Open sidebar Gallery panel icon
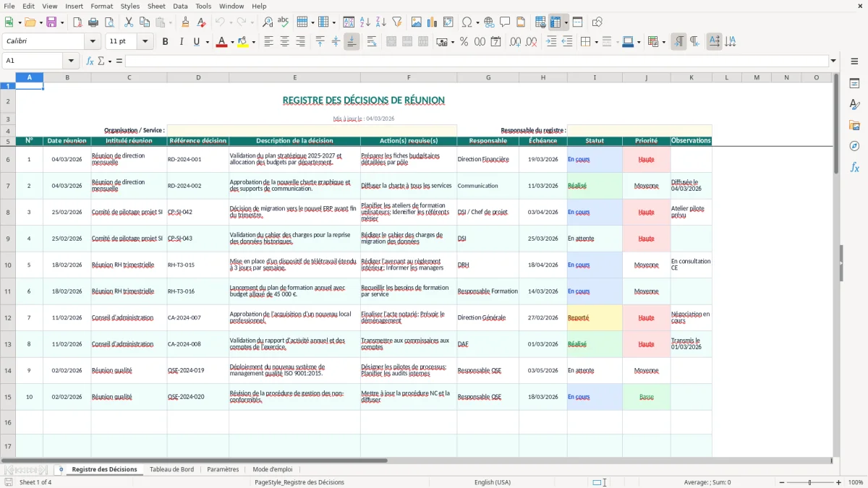Screen dimensions: 868x488 tap(854, 125)
